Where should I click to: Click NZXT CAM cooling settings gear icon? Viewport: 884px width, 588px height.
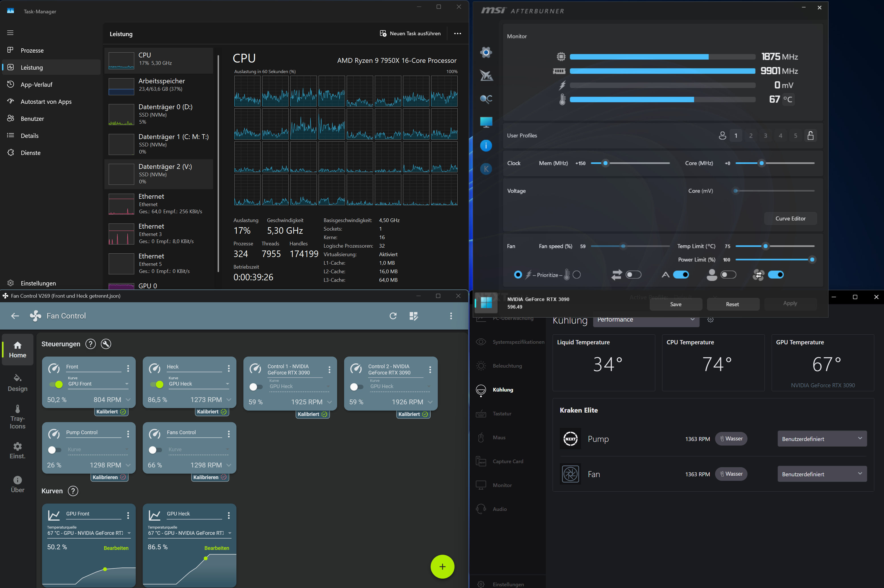point(710,320)
